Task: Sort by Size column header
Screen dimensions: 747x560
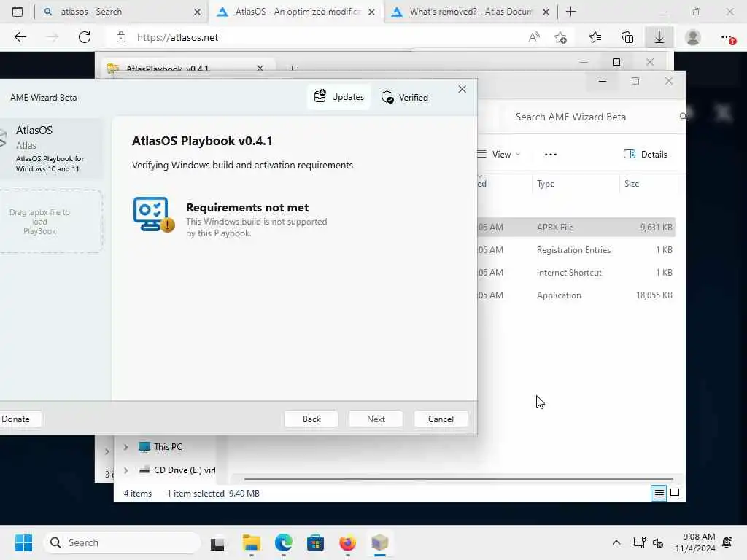Action: point(649,184)
